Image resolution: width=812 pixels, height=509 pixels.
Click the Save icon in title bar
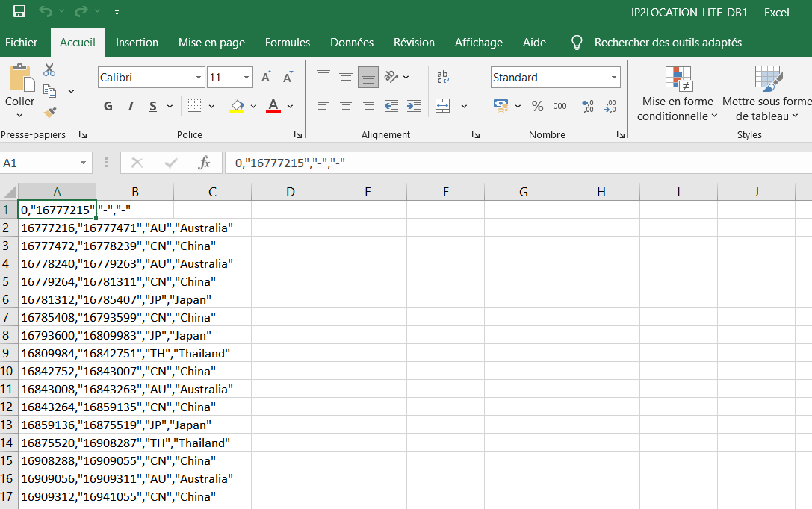click(19, 12)
